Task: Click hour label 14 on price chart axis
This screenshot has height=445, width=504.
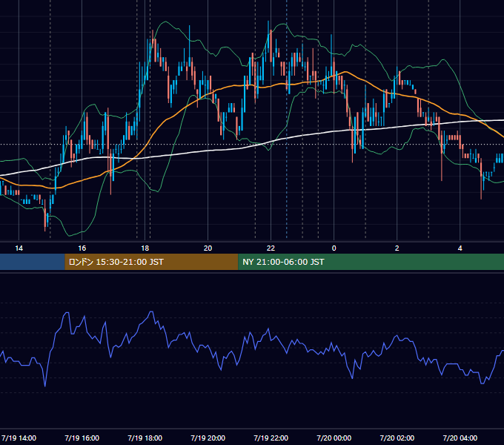Action: [x=19, y=248]
